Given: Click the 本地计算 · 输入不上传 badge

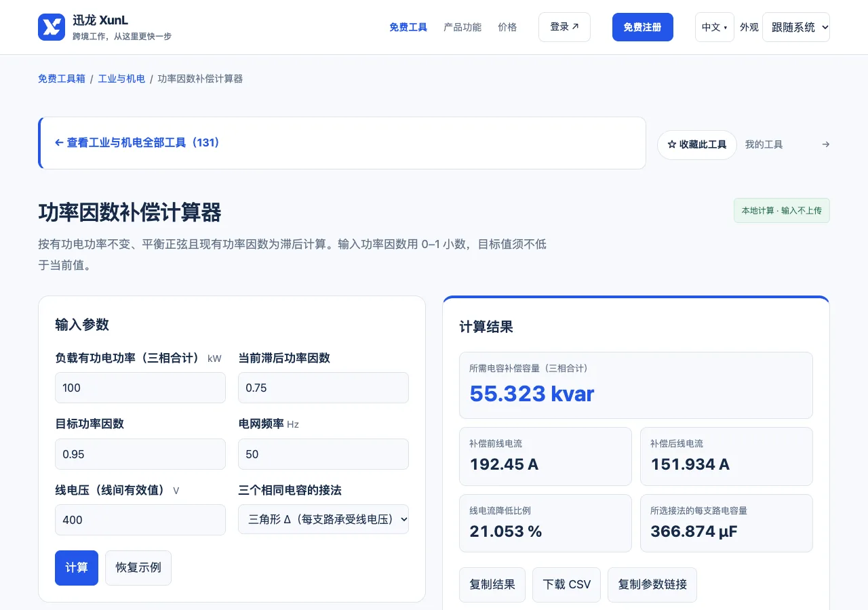Looking at the screenshot, I should pos(781,211).
